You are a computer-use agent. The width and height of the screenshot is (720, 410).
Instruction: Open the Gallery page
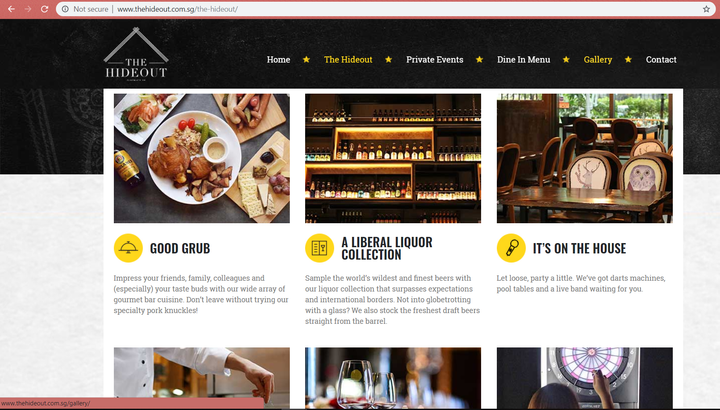point(598,60)
